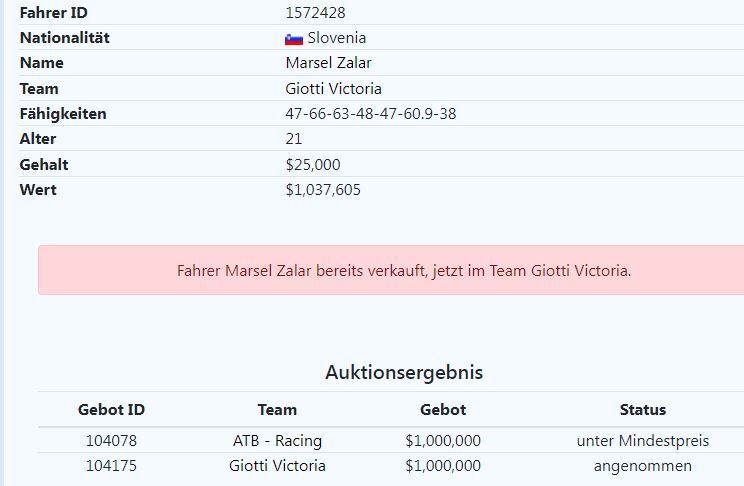Click the Auktionsergebnis heading

click(x=404, y=372)
